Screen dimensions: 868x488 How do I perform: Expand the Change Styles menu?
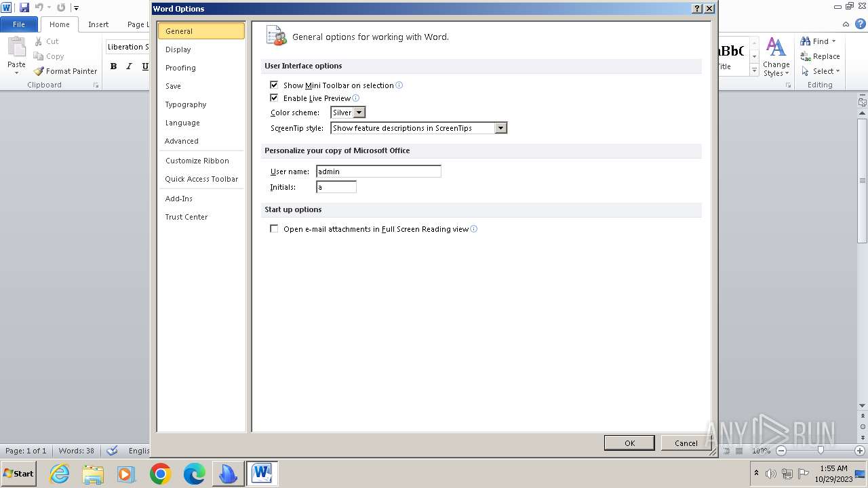[776, 58]
